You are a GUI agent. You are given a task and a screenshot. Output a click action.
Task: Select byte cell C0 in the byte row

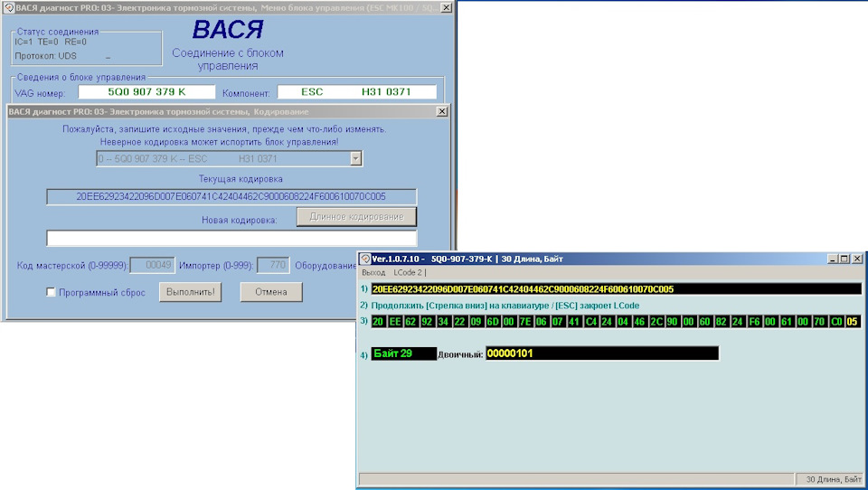[836, 322]
